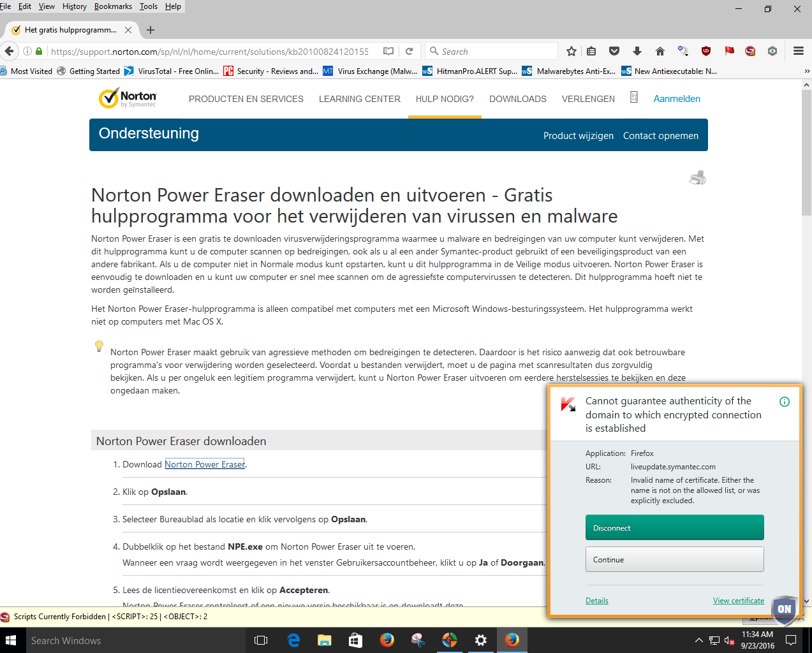812x653 pixels.
Task: Open the Tools menu
Action: (149, 6)
